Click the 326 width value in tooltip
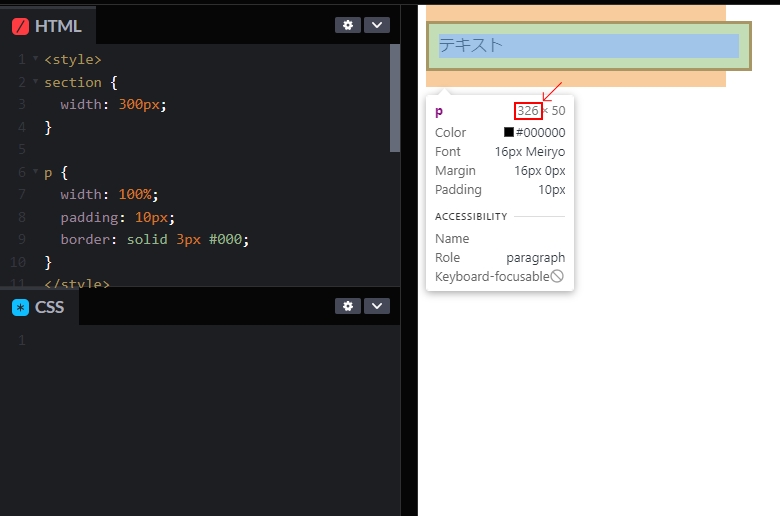 coord(528,110)
